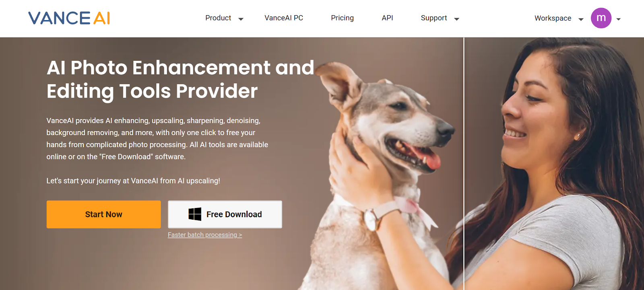This screenshot has width=644, height=290.
Task: Open the Support menu
Action: (434, 18)
